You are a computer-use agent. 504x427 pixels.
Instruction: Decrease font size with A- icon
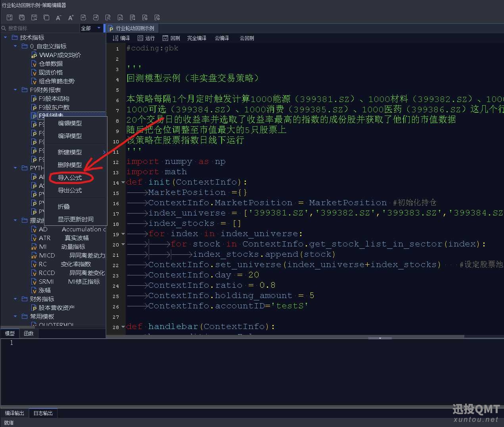(59, 17)
